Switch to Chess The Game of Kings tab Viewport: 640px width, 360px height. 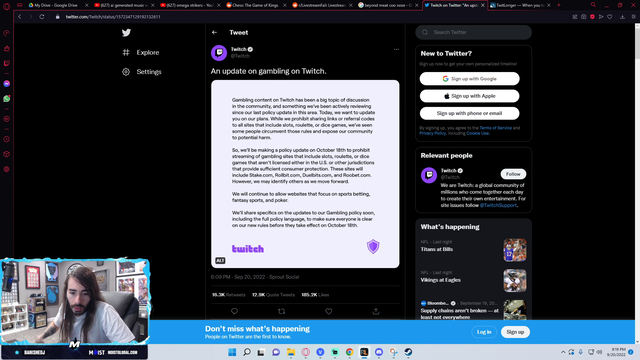pos(256,5)
